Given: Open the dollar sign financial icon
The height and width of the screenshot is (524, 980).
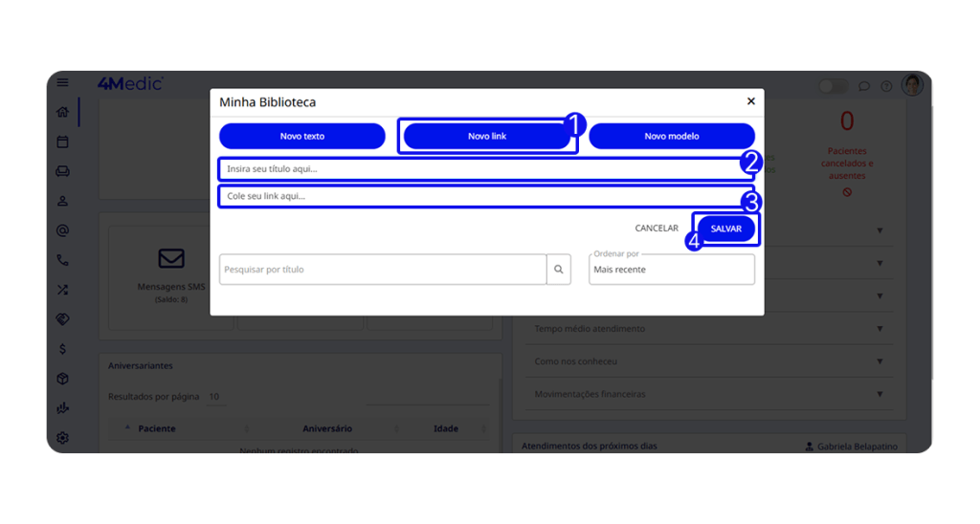Looking at the screenshot, I should (62, 348).
